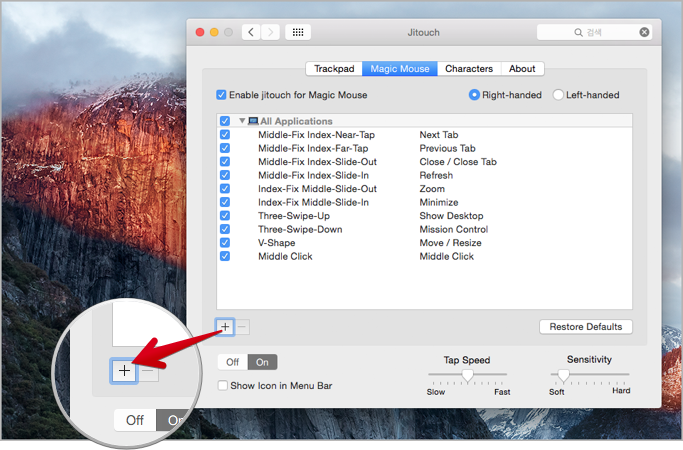683x450 pixels.
Task: Click the Close / Close Tab action
Action: pyautogui.click(x=458, y=162)
